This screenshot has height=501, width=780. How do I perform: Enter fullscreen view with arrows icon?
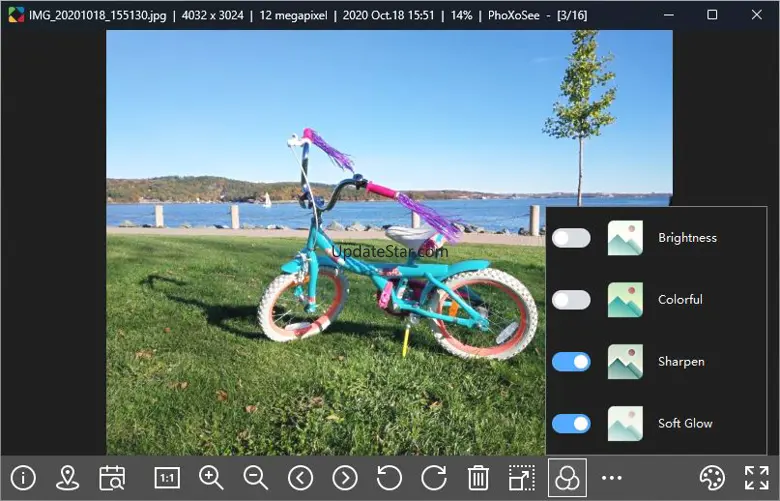[x=757, y=478]
